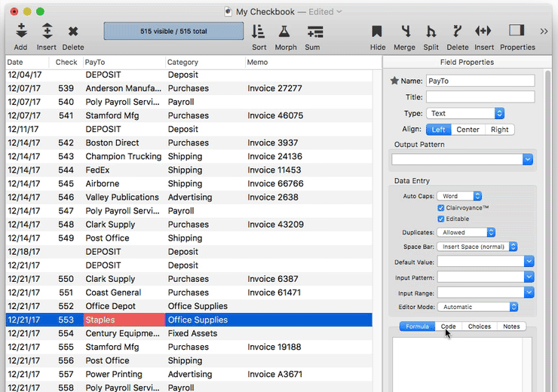Open the Space Bar dropdown
Viewport: 558px width, 392px height.
(x=477, y=247)
